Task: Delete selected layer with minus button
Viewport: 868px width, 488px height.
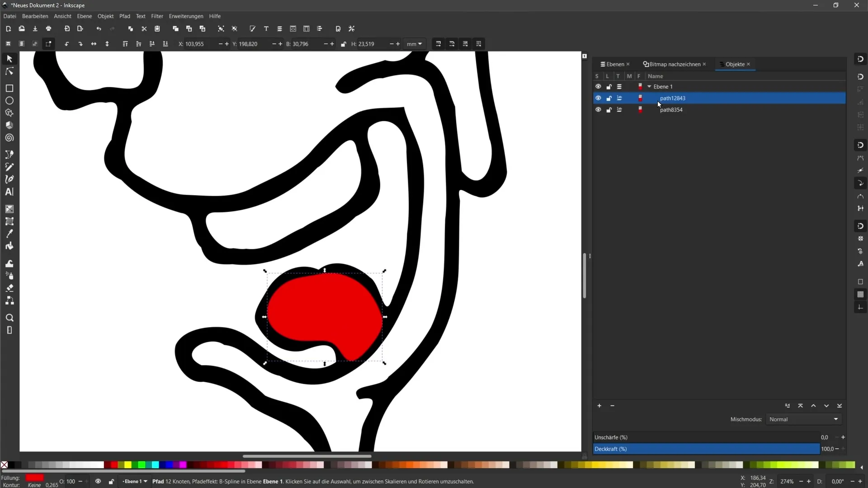Action: click(612, 406)
